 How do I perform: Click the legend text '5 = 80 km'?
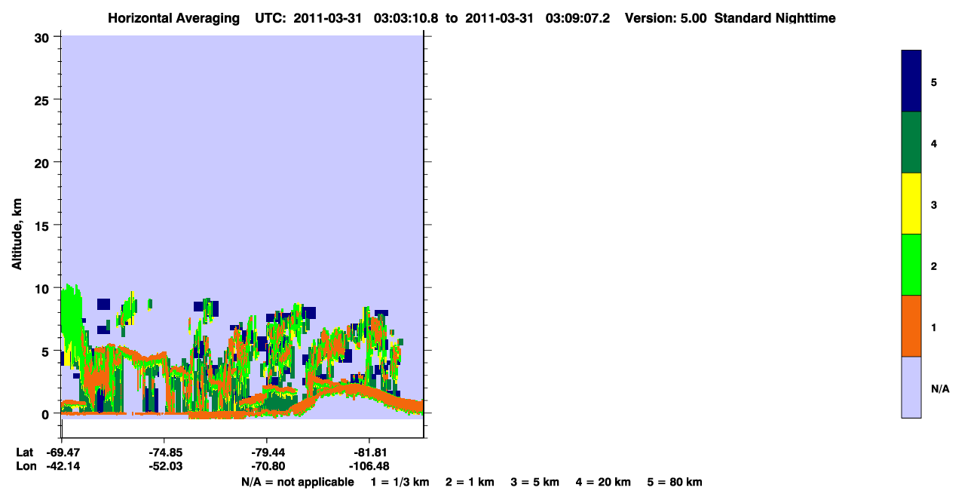point(675,483)
